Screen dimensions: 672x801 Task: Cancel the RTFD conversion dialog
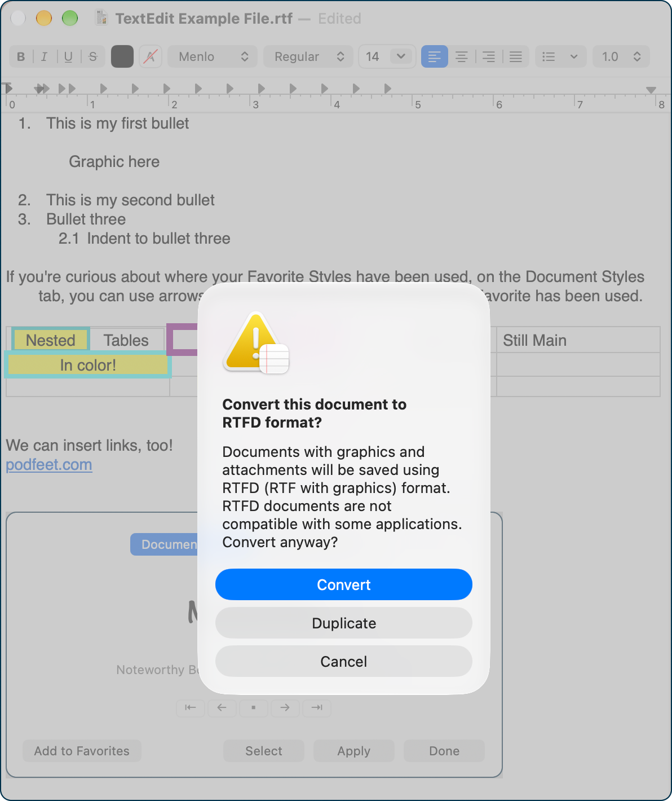coord(344,661)
